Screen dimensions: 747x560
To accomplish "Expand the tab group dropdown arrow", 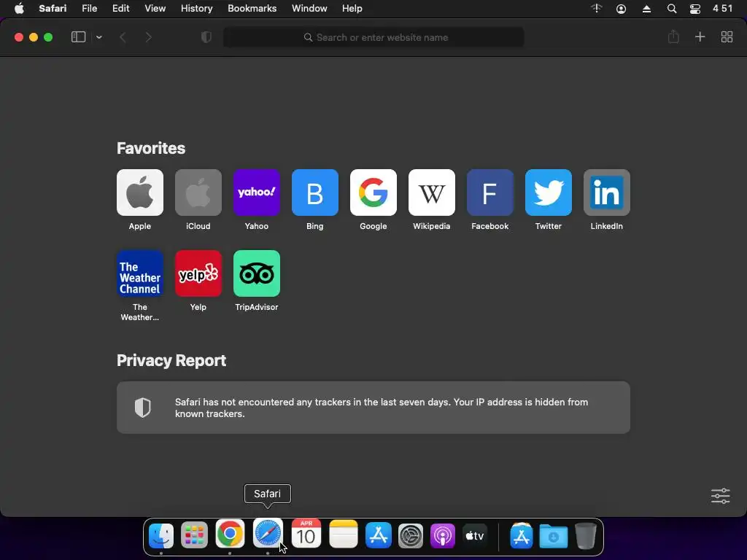I will coord(98,37).
